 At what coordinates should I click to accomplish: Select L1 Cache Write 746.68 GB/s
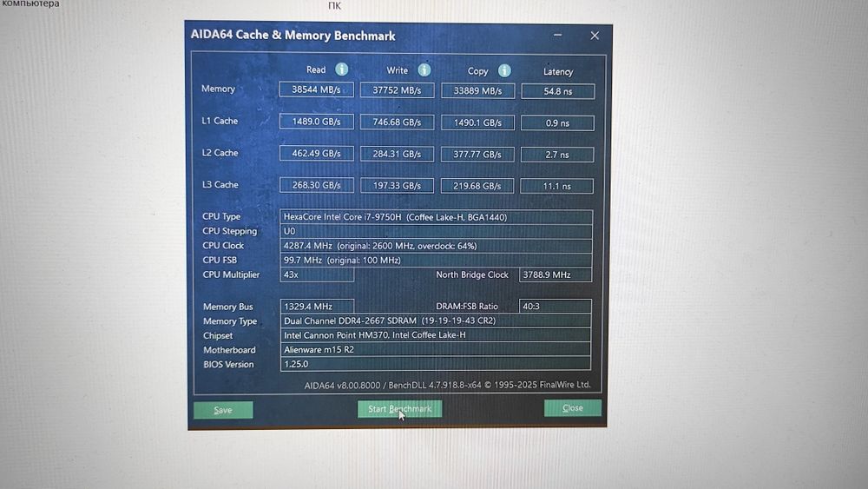397,122
